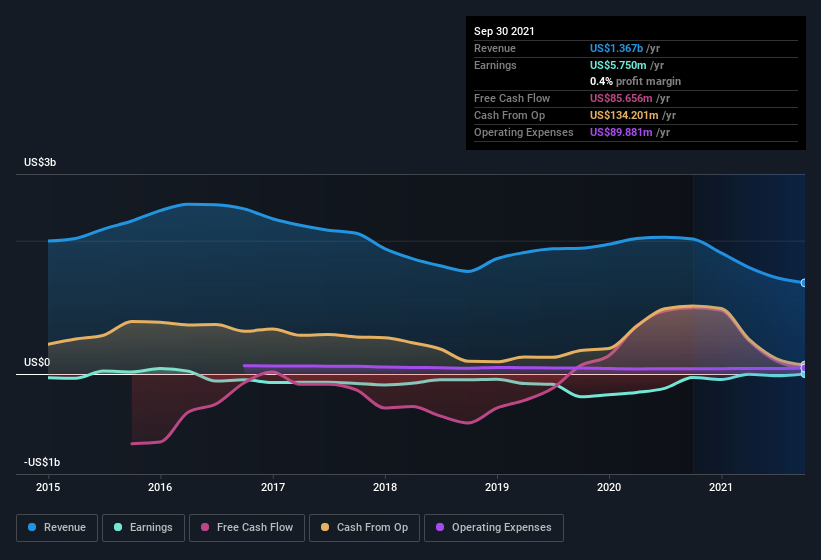The image size is (821, 560).
Task: Click the 2015 x-axis label
Action: pos(48,487)
